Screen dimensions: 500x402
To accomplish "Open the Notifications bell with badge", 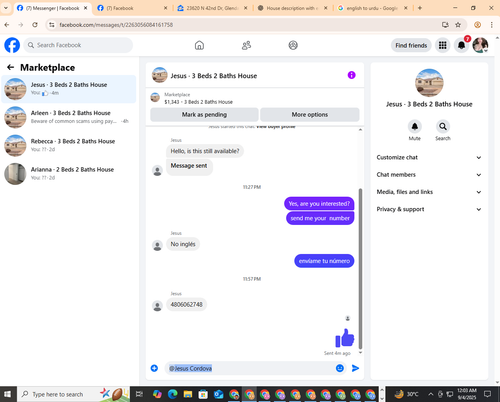I will 461,45.
